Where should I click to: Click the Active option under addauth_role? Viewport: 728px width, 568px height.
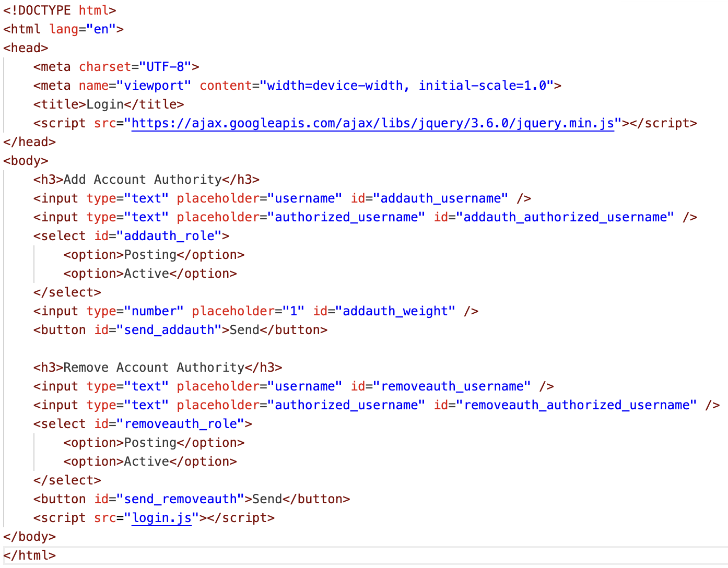(x=147, y=274)
